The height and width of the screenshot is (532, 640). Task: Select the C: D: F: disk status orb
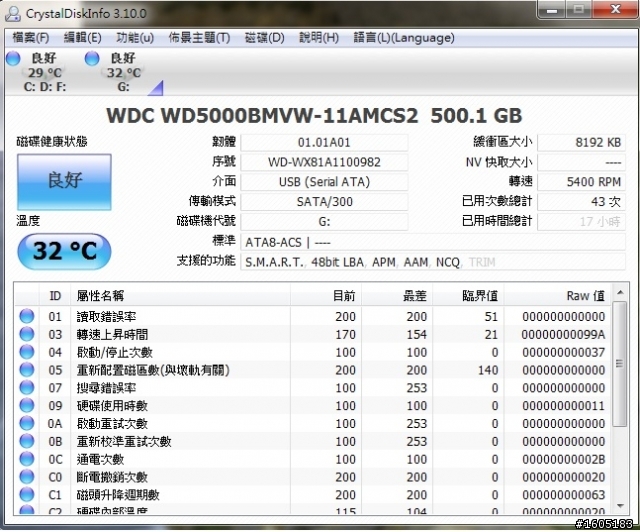click(x=13, y=58)
